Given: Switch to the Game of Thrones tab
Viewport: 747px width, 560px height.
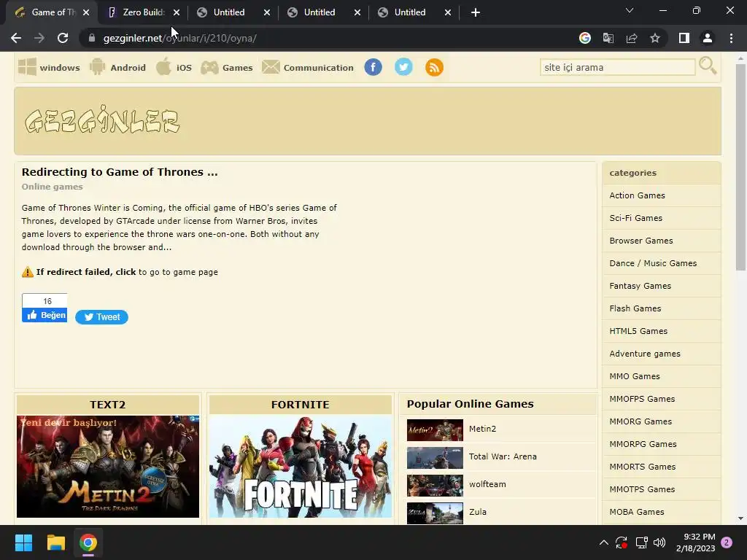Looking at the screenshot, I should (53, 12).
